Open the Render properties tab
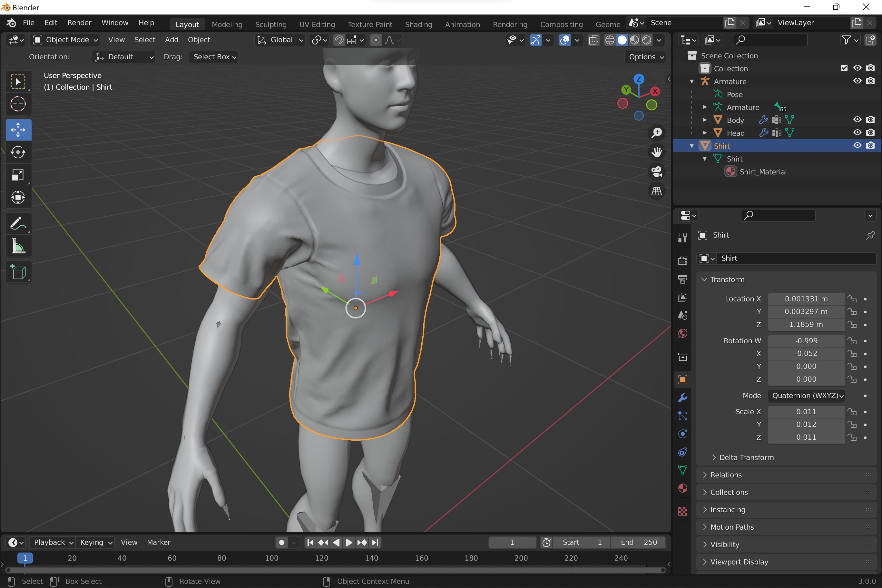Image resolution: width=882 pixels, height=588 pixels. click(682, 260)
